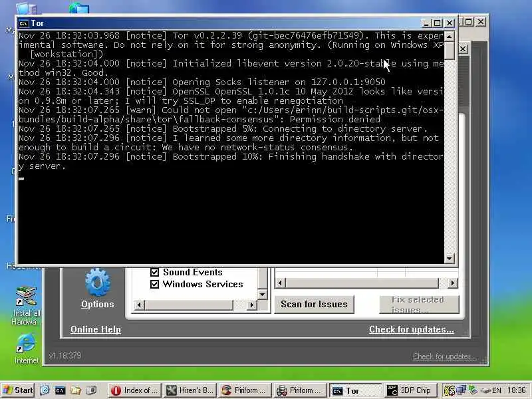The image size is (532, 399).
Task: Click the system clock showing 18:36
Action: pos(517,390)
